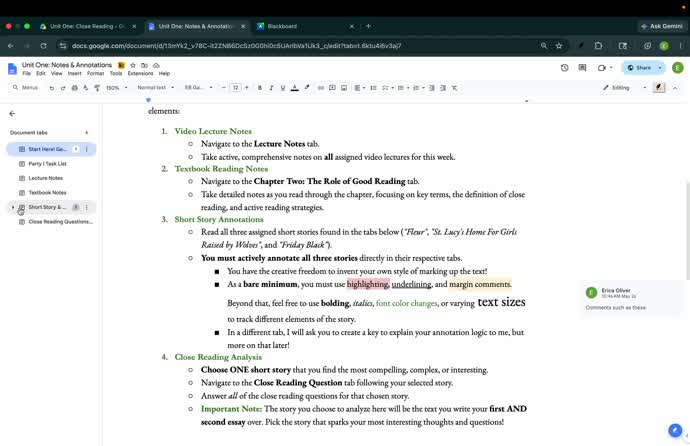Toggle underline formatting
This screenshot has width=690, height=446.
283,88
